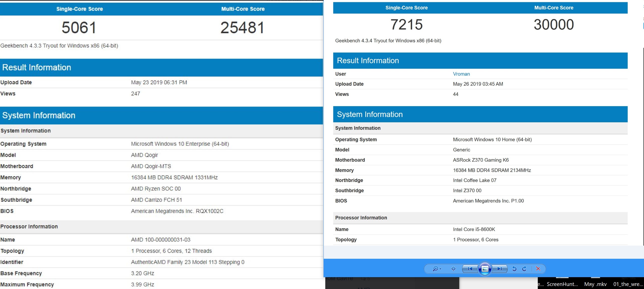Click the ScreenHunt desktop file label
The width and height of the screenshot is (644, 289).
pos(562,284)
